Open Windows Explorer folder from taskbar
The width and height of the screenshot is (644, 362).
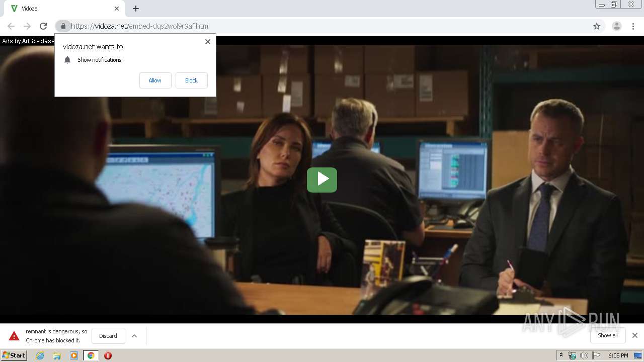coord(57,355)
